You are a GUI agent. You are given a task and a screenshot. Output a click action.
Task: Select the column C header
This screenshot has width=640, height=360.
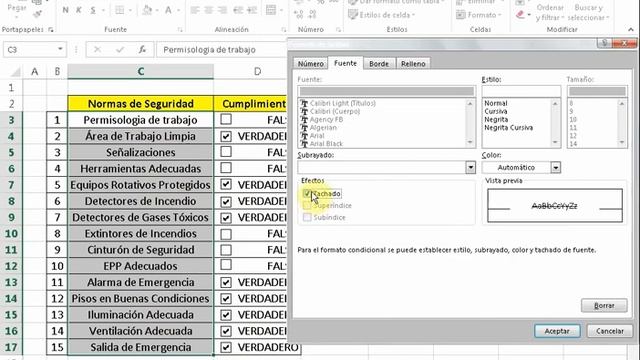pos(140,71)
